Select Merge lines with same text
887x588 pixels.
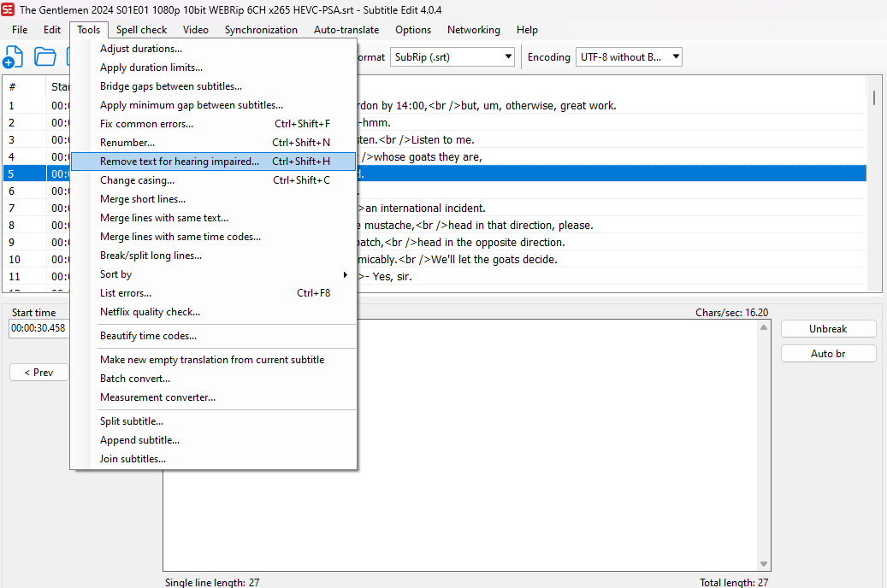213,218
